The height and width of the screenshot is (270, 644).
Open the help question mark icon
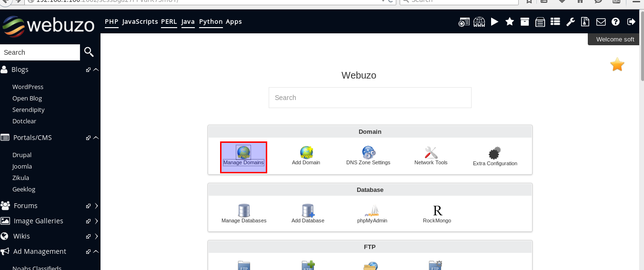615,22
